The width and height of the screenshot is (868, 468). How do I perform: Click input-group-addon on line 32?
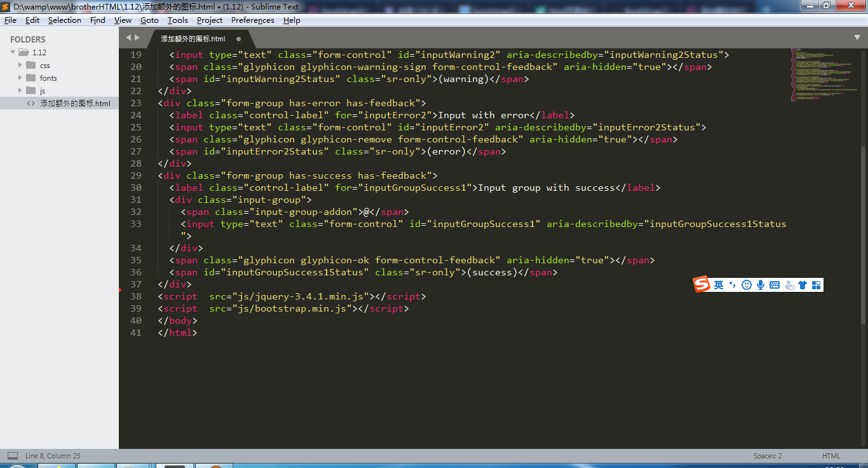coord(304,212)
